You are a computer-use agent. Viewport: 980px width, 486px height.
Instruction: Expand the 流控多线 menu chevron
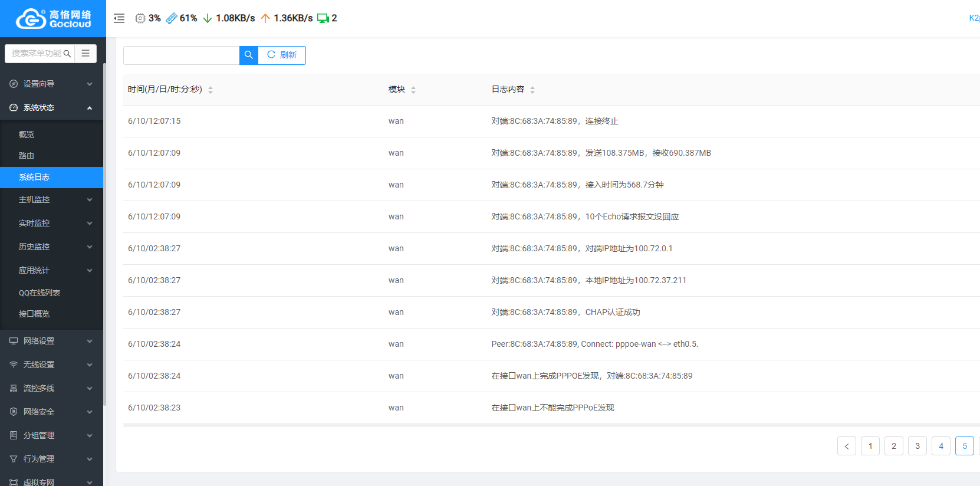click(x=90, y=388)
